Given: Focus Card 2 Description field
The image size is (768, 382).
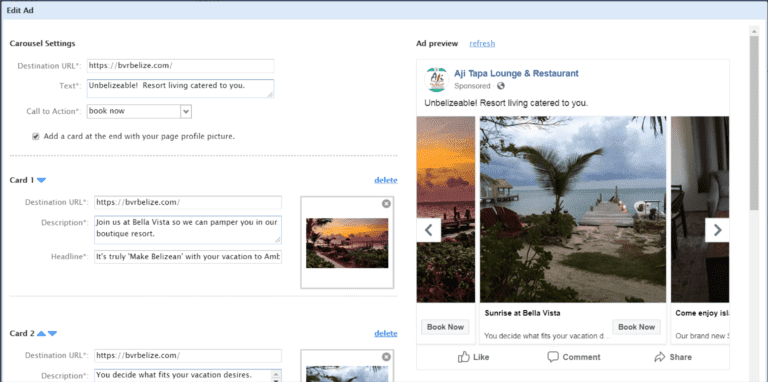Looking at the screenshot, I should (x=188, y=375).
